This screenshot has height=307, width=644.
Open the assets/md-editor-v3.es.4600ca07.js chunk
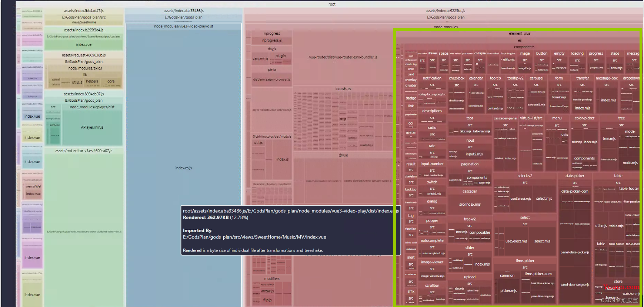click(84, 151)
